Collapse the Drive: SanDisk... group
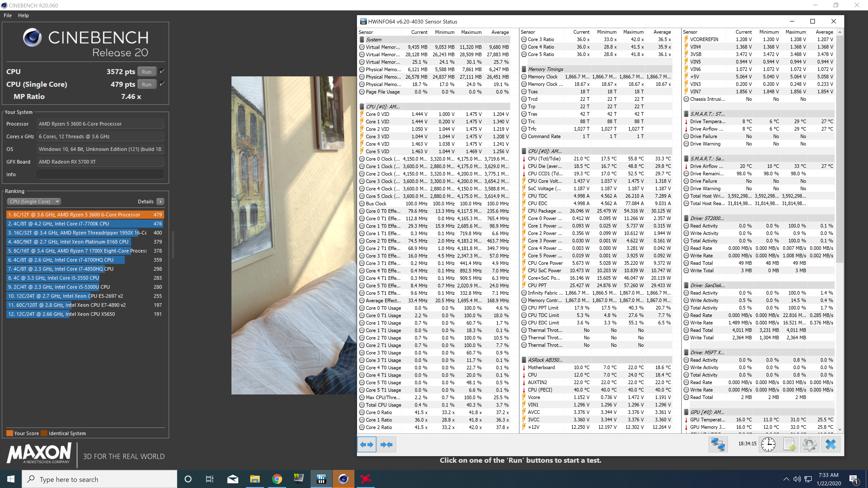The image size is (868, 488). click(686, 285)
